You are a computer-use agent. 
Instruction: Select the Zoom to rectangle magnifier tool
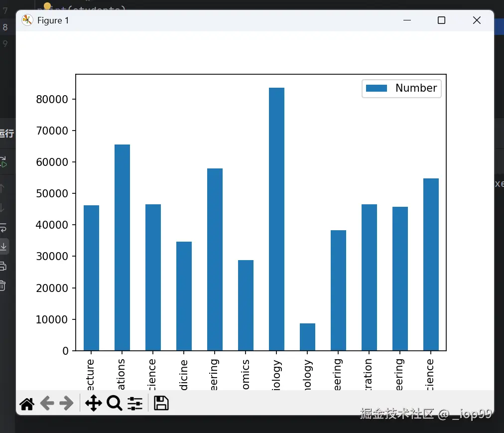[x=114, y=403]
